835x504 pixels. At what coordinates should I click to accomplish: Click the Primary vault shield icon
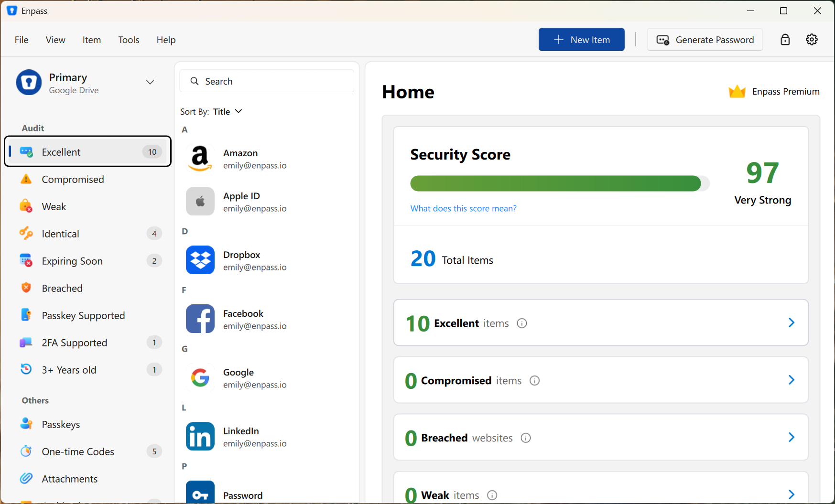[29, 83]
